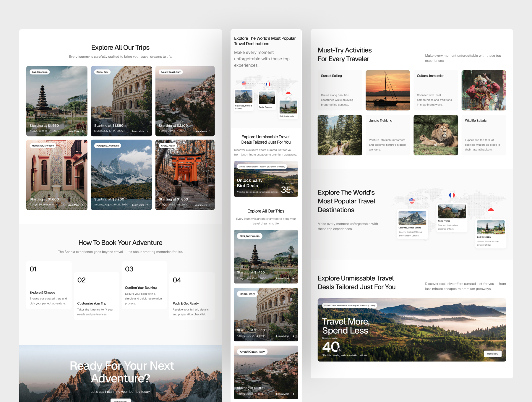
Task: Click the arrow icon on the Patagonia, Argentina card
Action: 147,205
